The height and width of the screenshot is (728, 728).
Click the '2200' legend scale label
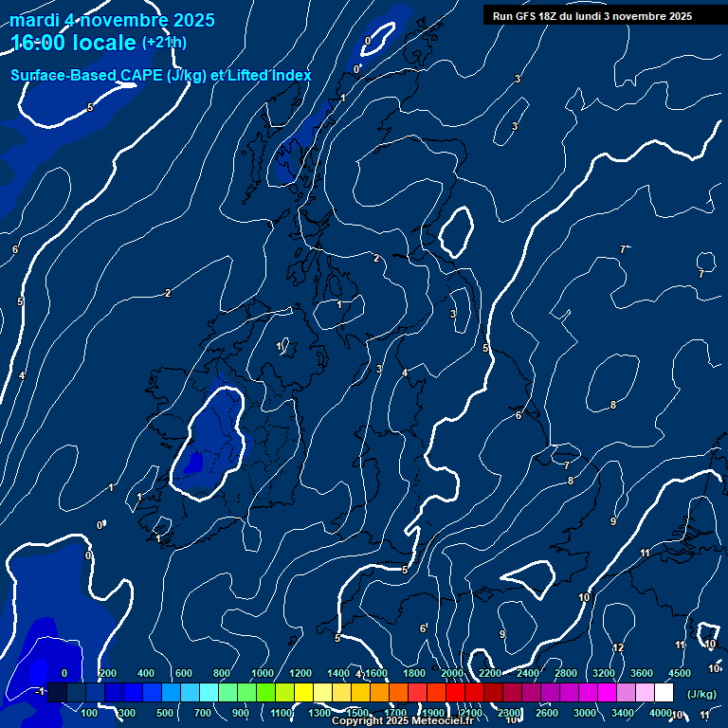click(x=490, y=673)
